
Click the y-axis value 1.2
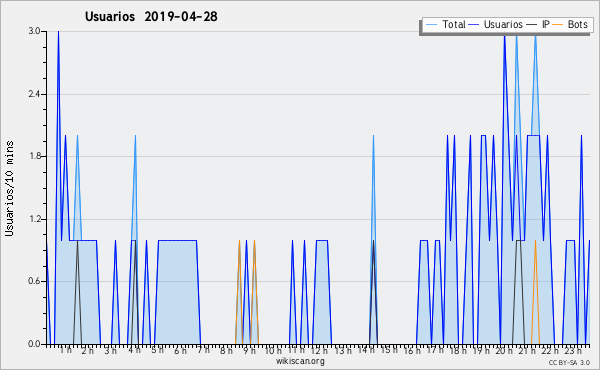35,219
